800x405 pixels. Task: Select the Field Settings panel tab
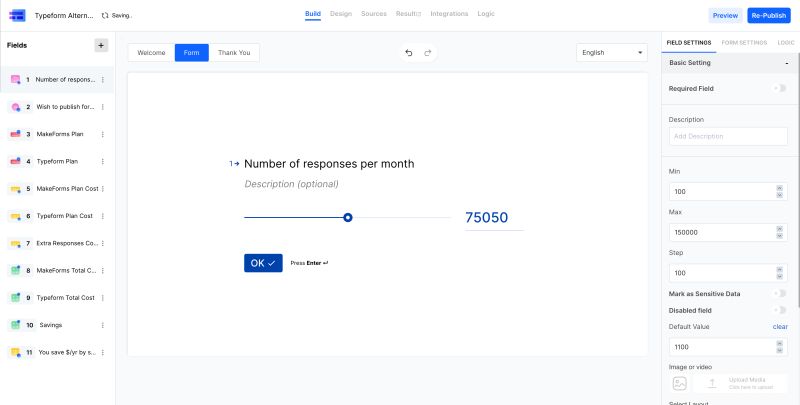(x=689, y=43)
